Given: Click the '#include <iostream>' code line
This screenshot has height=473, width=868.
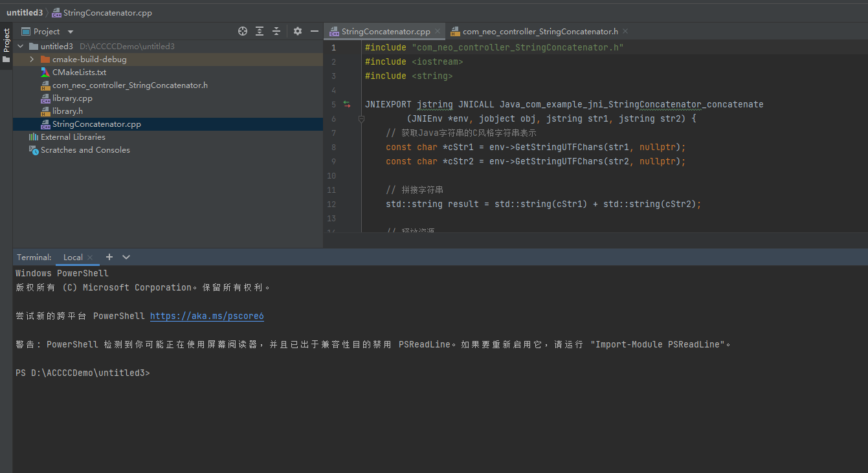Looking at the screenshot, I should point(414,62).
